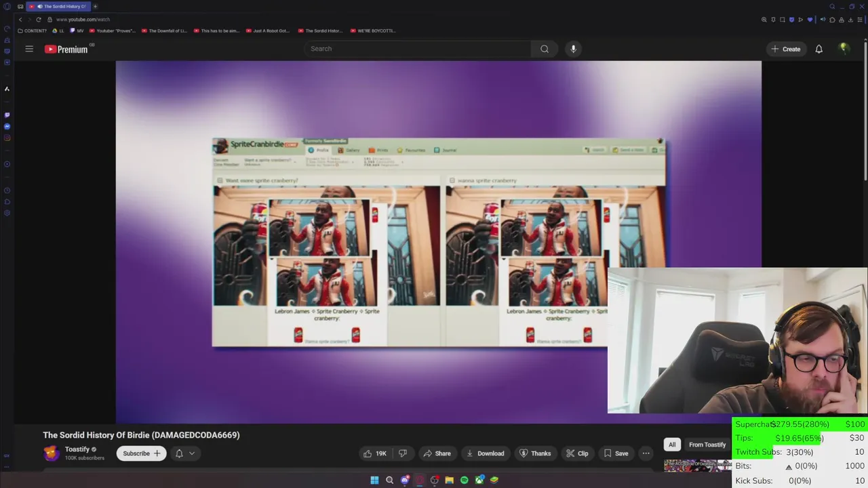Open the LL bookmark
Screen dimensions: 868x488
click(58, 30)
